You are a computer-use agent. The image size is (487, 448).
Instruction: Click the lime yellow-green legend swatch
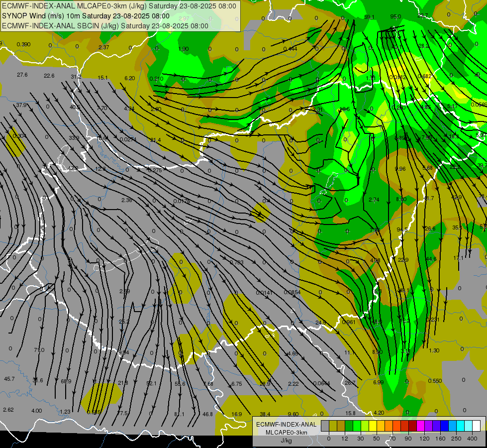pyautogui.click(x=365, y=426)
